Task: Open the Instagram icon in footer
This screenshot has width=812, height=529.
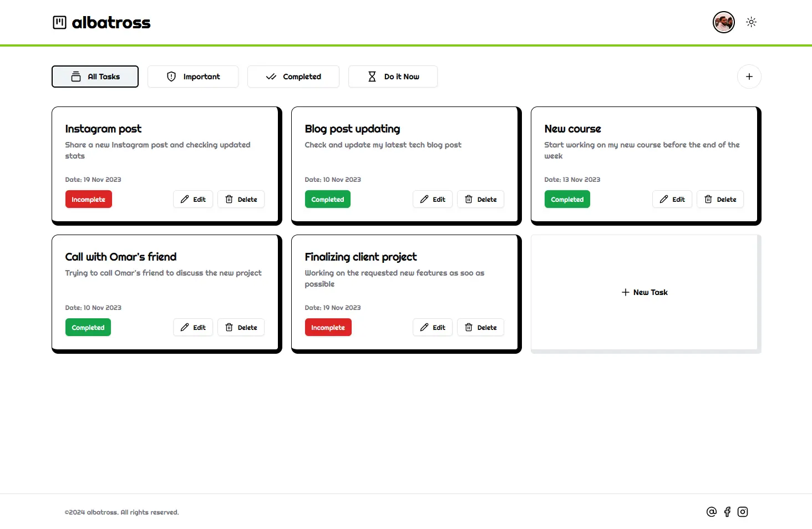Action: tap(743, 512)
